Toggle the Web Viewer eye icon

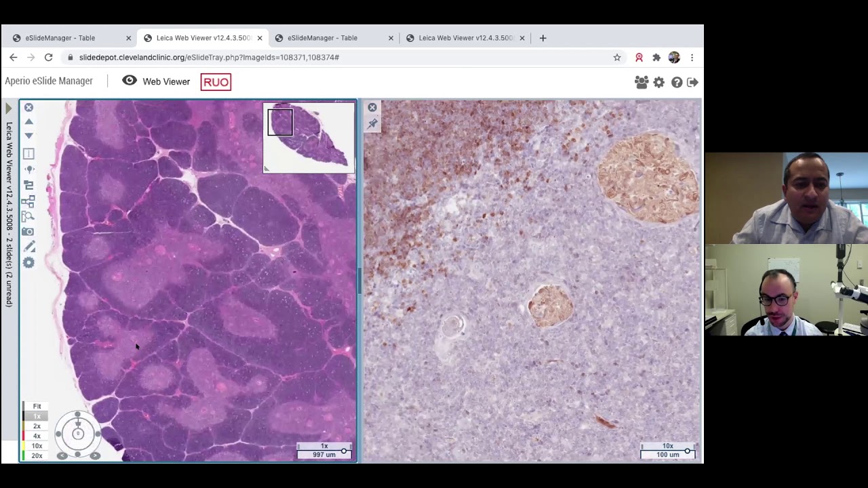(x=130, y=81)
